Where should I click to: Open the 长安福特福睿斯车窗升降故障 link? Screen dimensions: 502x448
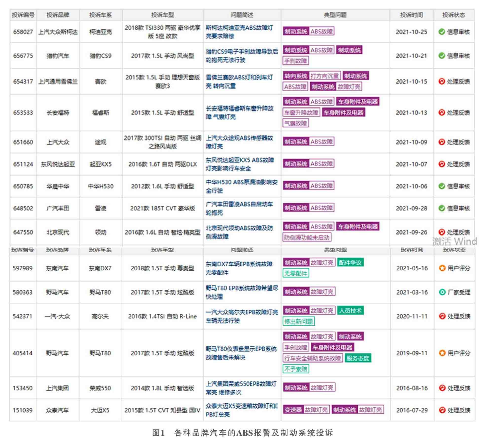pyautogui.click(x=240, y=112)
